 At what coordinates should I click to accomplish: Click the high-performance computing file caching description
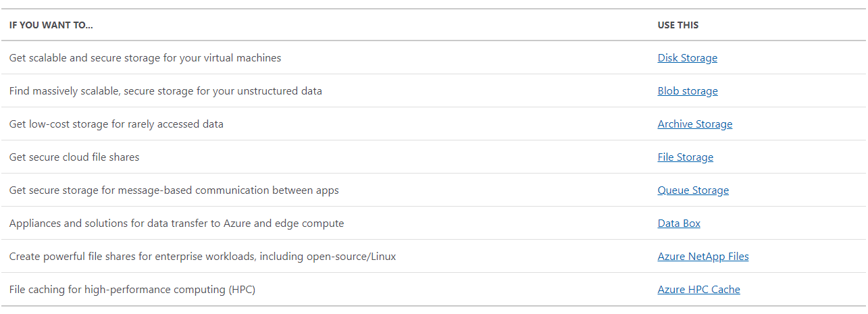click(x=132, y=290)
